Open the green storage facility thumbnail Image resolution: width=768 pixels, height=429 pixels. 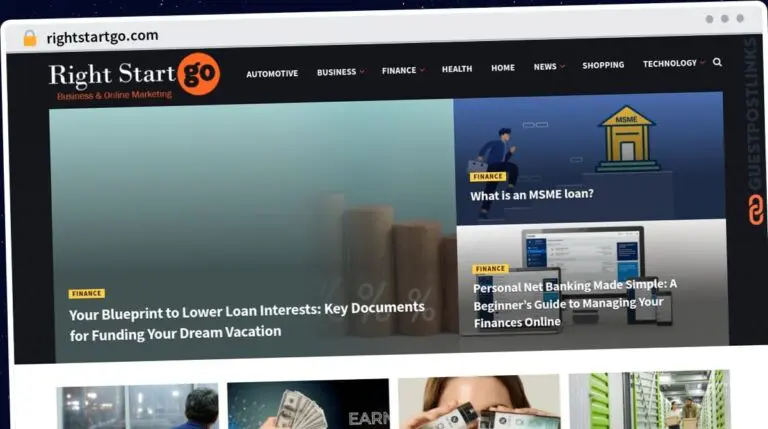[x=649, y=399]
